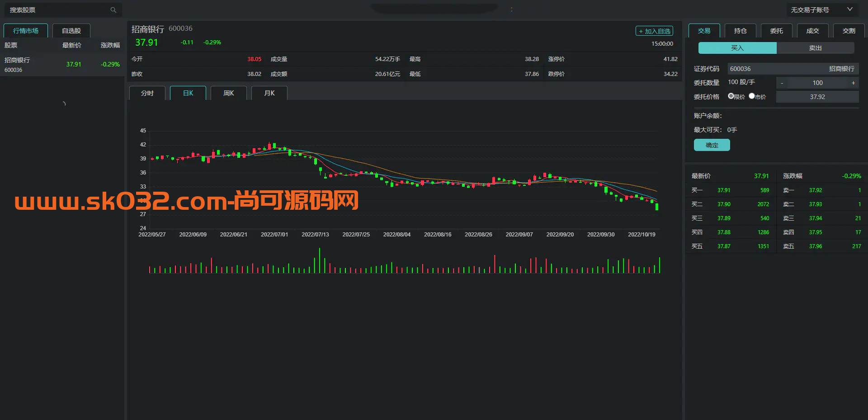Viewport: 868px width, 420px height.
Task: Increase quantity with the plus button
Action: pyautogui.click(x=853, y=83)
